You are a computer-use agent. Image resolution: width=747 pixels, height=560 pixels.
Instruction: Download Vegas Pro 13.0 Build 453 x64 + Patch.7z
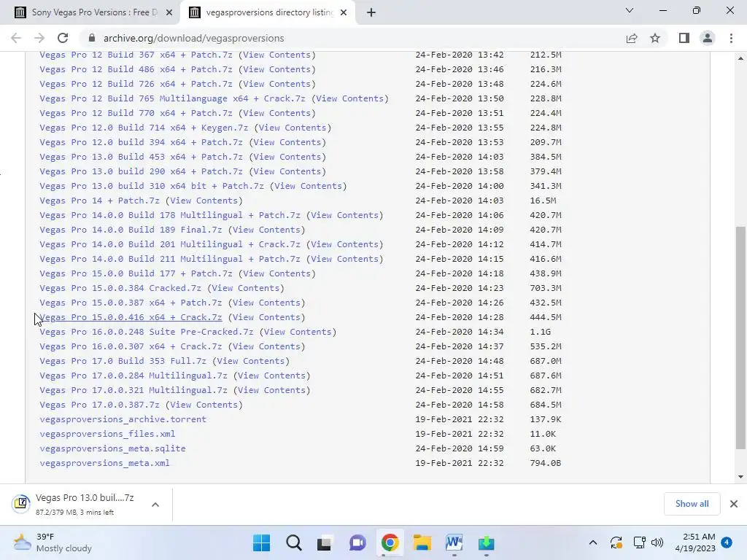[141, 157]
